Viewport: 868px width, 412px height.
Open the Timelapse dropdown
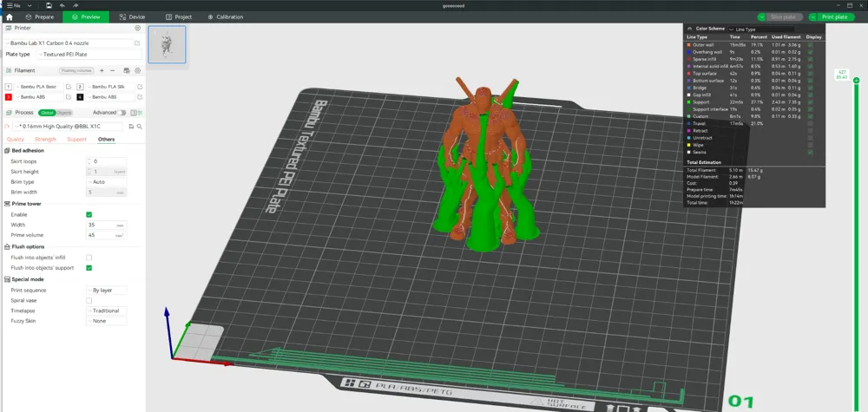(x=106, y=311)
